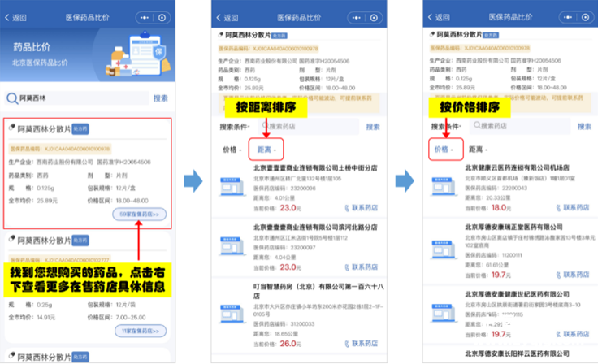
Task: Click 处方药 tag on first drug card
Action: (x=80, y=129)
